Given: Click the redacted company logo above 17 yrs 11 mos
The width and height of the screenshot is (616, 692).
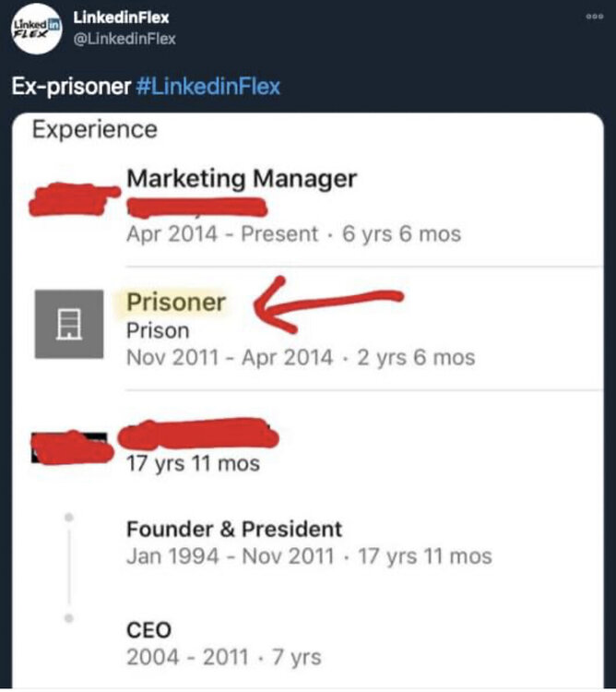Looking at the screenshot, I should click(x=70, y=446).
